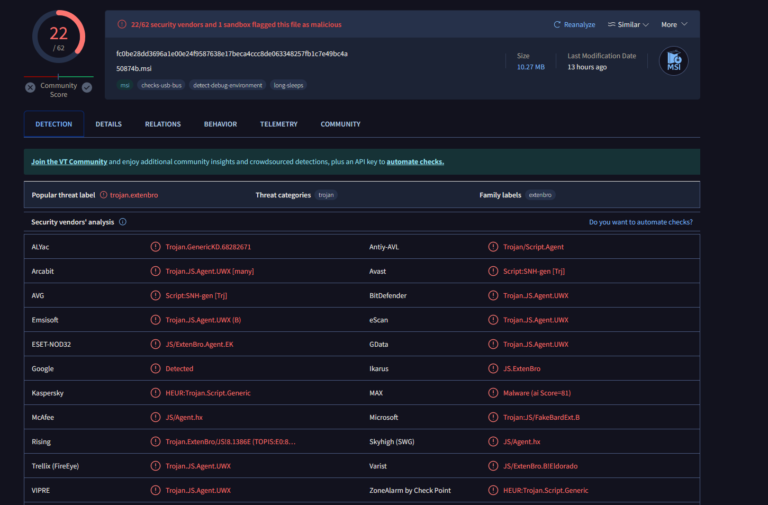Click the community score downvote X icon
The image size is (768, 505).
[x=30, y=87]
